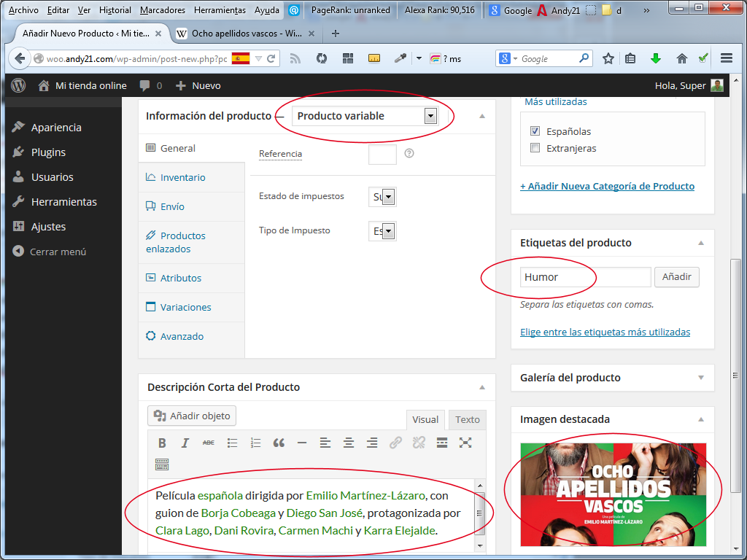Open the Historial menu
This screenshot has height=560, width=747.
click(x=115, y=10)
